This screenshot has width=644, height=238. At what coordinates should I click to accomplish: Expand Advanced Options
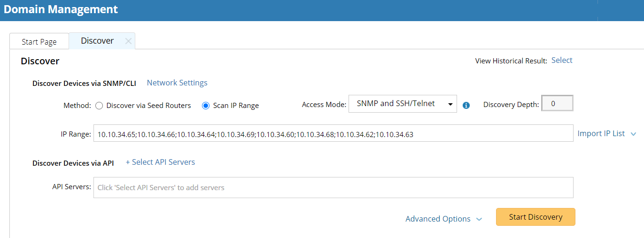[x=438, y=219]
